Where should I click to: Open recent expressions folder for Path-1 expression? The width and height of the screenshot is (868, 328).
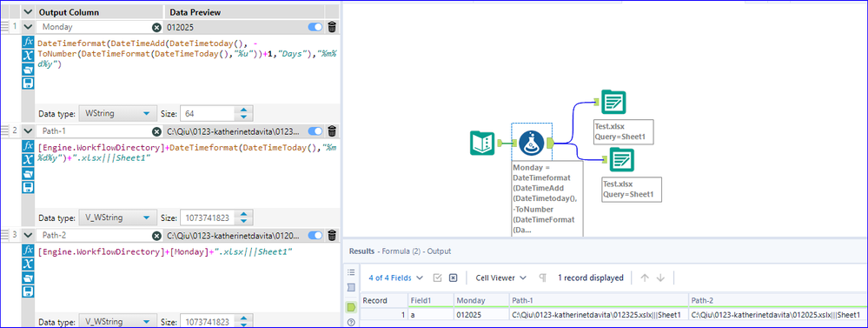[28, 173]
